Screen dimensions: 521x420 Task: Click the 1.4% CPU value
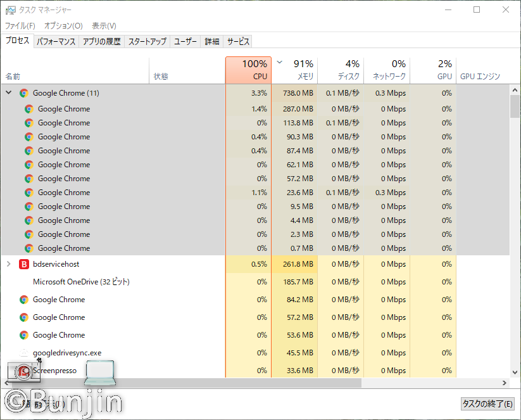[259, 109]
